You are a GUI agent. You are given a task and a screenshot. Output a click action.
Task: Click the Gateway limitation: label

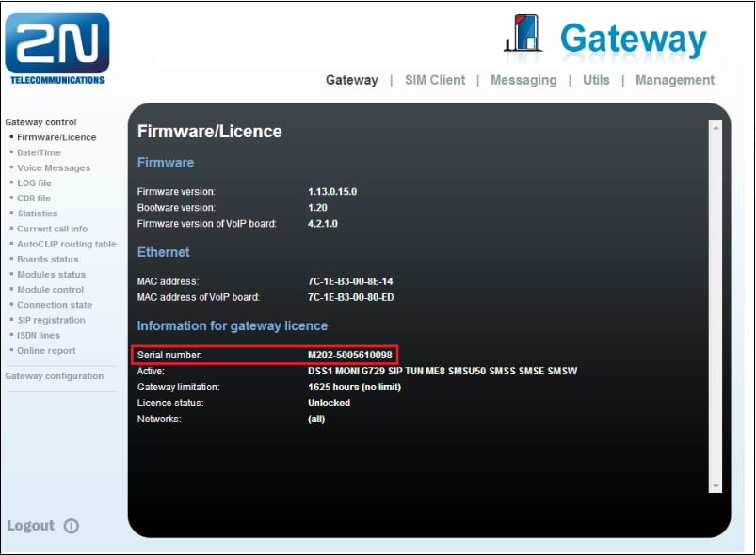[178, 387]
